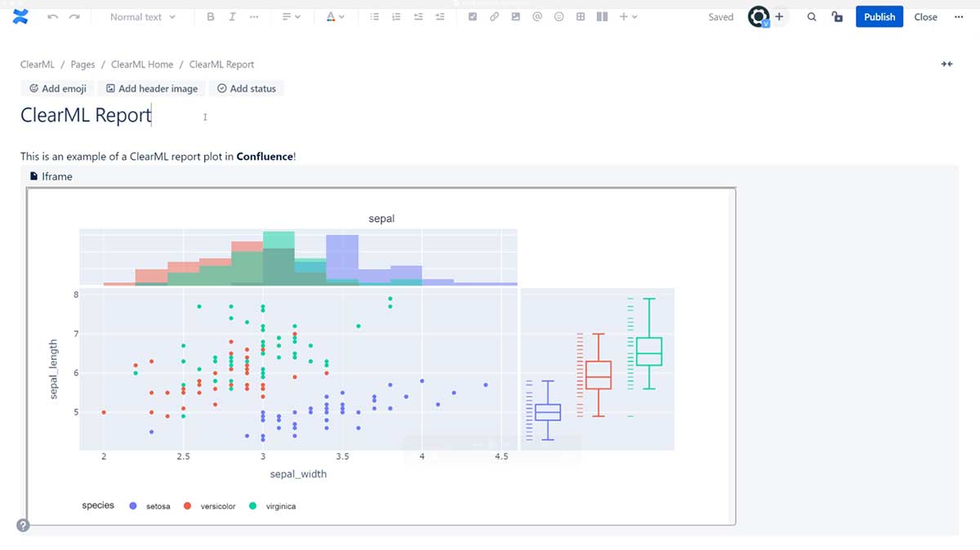Open find and replace search
980x550 pixels.
(812, 16)
